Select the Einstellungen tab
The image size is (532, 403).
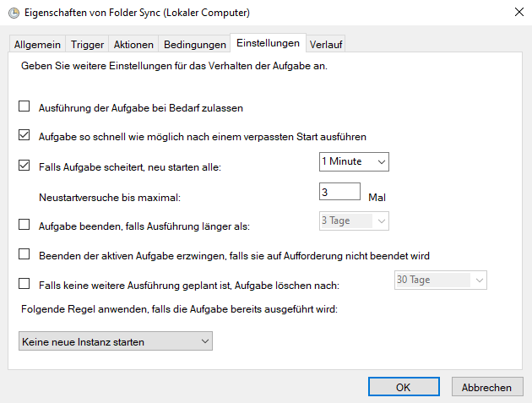tap(268, 43)
